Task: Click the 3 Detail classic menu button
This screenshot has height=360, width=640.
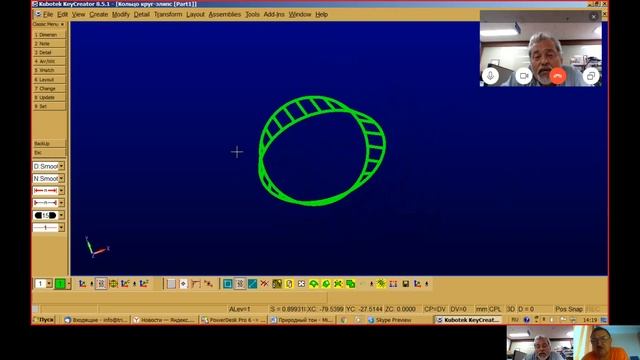Action: [49, 53]
